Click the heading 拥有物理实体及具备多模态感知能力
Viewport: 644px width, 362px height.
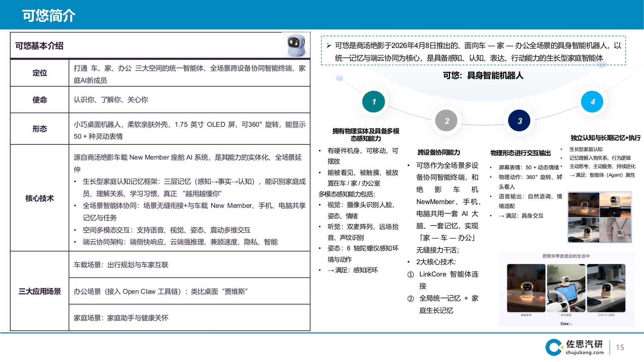click(x=366, y=135)
